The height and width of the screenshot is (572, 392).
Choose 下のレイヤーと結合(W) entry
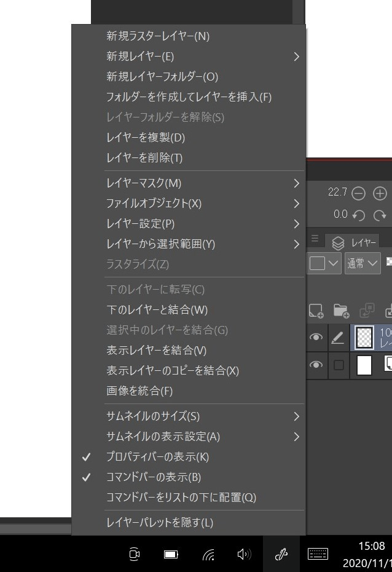point(189,310)
